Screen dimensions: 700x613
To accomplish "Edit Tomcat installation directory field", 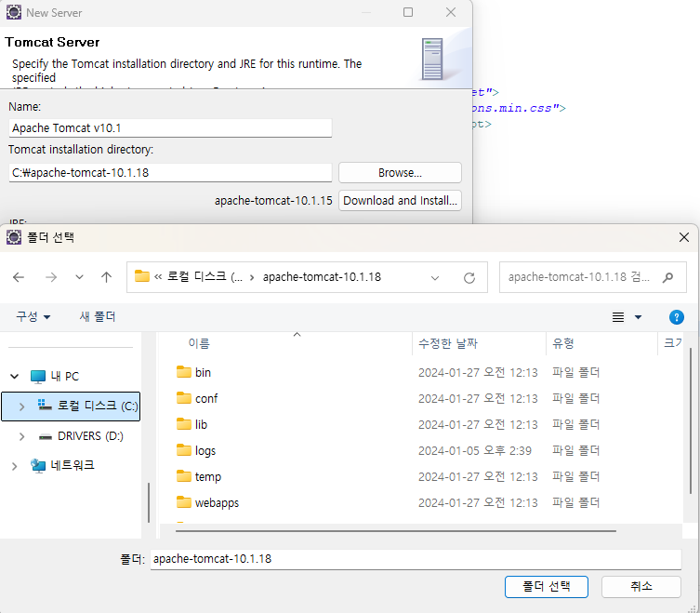I will (170, 173).
